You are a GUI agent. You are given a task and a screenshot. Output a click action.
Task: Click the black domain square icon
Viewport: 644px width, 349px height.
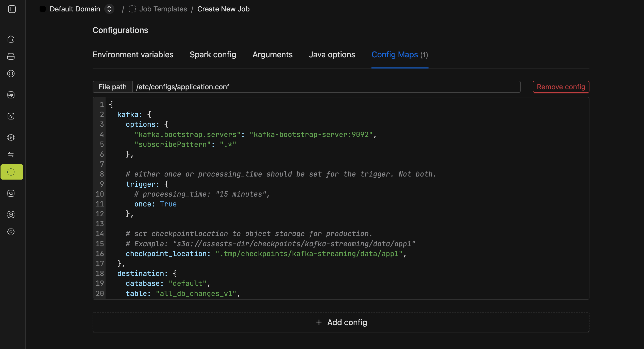click(x=43, y=9)
